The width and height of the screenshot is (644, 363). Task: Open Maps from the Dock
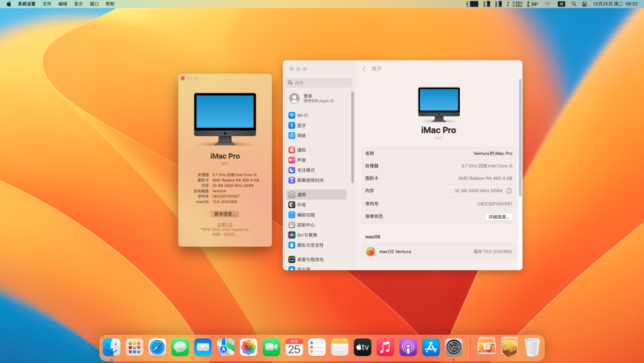(x=225, y=348)
